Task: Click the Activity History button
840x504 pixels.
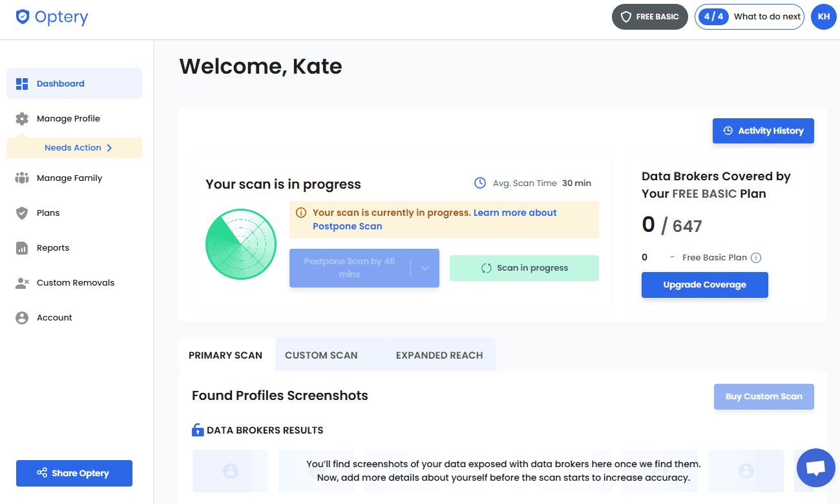Action: click(763, 131)
